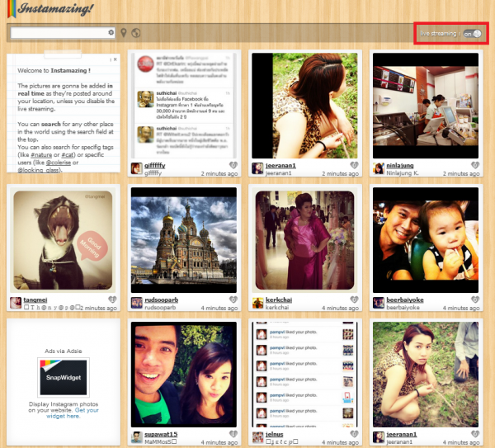Viewport: 495px width, 448px height.
Task: Like the gifffffy photo with the heart icon
Action: [x=233, y=165]
